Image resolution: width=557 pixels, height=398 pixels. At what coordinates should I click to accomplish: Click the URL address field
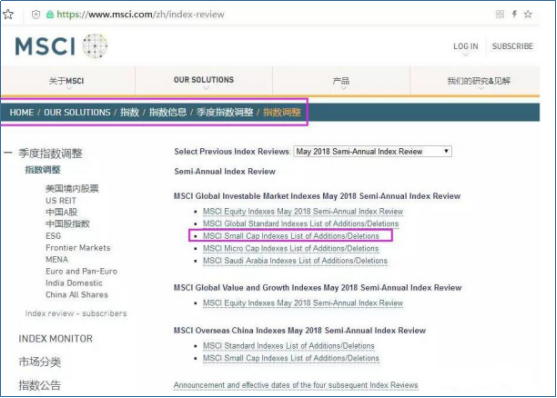click(x=140, y=15)
